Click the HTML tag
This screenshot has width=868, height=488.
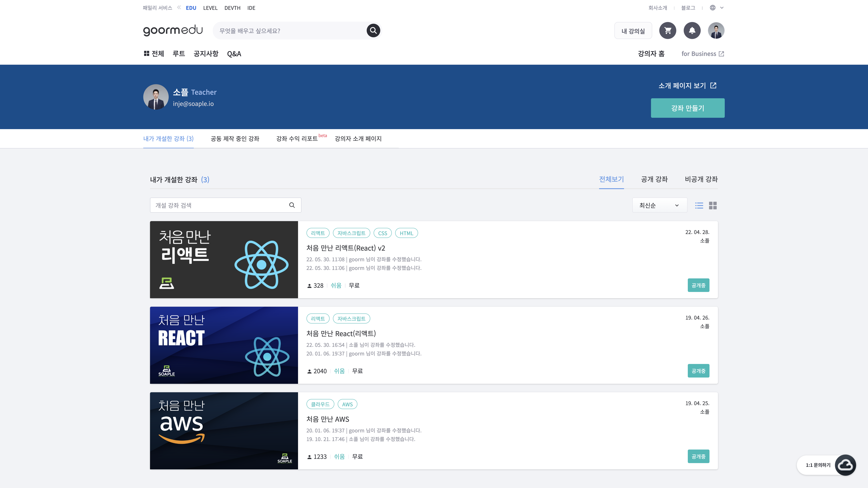click(406, 233)
